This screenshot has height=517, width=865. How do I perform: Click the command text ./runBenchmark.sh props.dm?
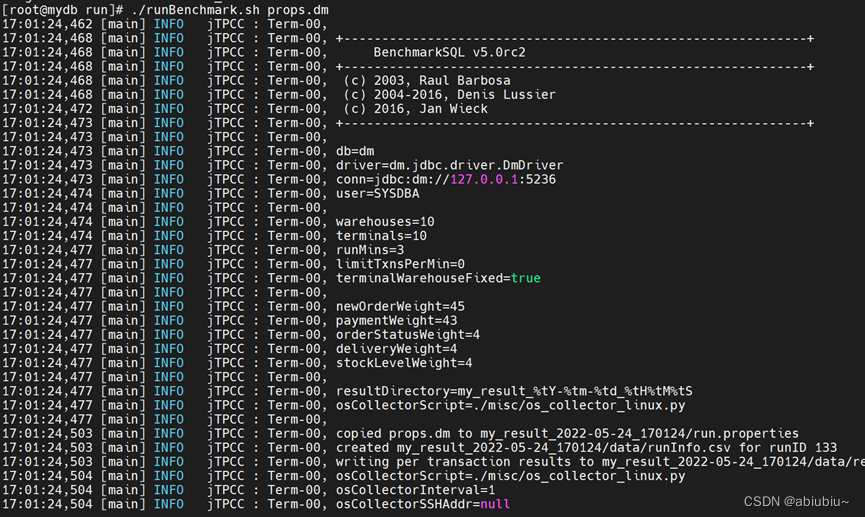coord(230,10)
